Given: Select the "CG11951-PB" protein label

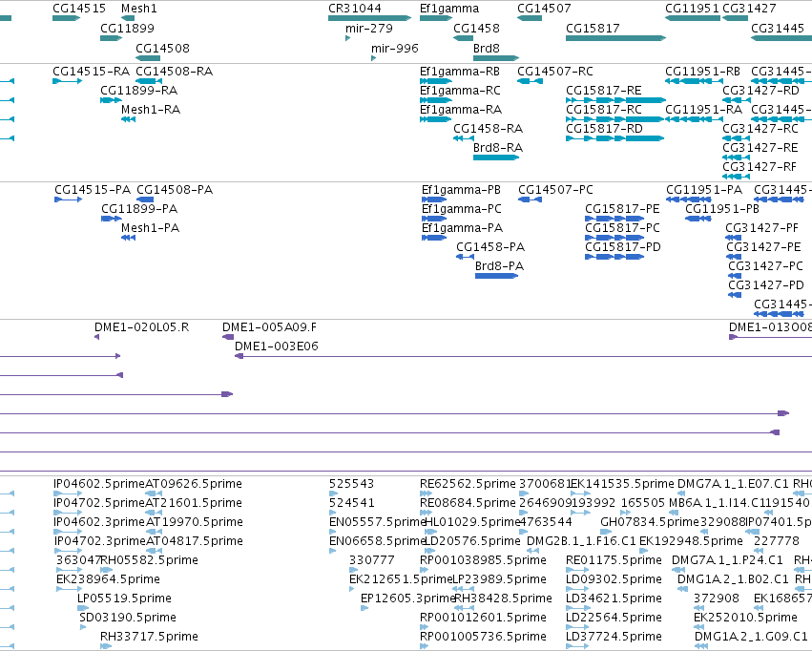Looking at the screenshot, I should 722,209.
